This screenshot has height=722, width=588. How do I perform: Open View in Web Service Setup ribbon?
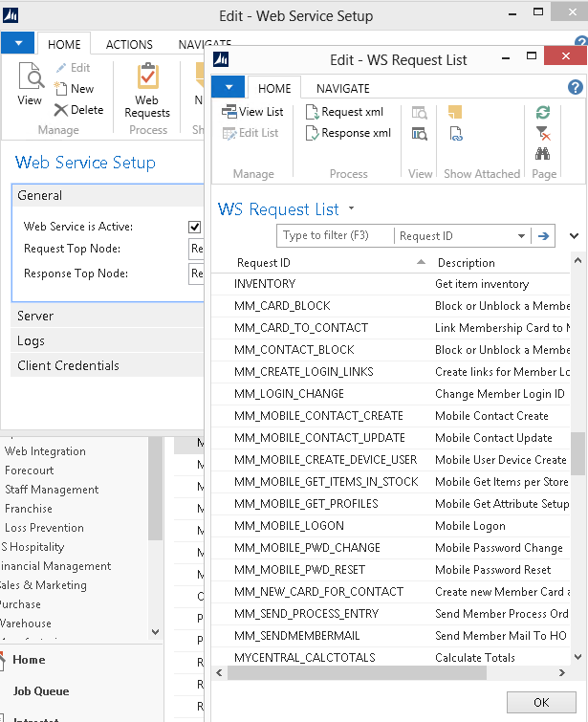coord(30,84)
